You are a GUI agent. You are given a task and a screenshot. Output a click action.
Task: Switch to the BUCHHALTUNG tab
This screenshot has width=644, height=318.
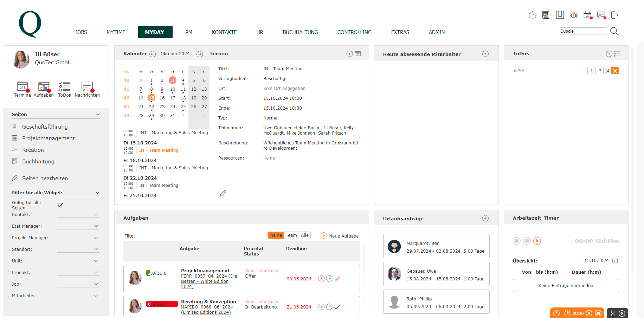(x=300, y=32)
